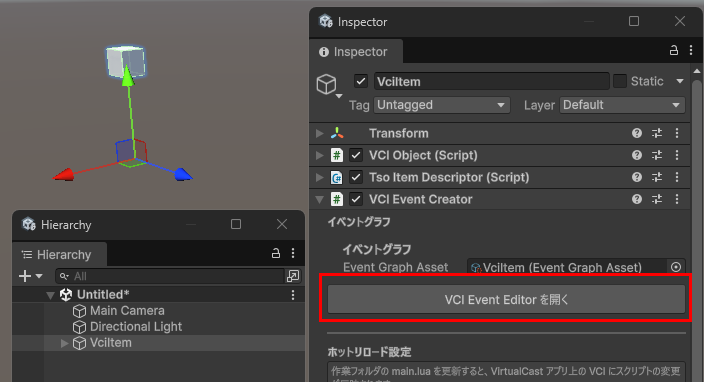
Task: Open presets for Tso Item Descriptor
Action: click(x=657, y=177)
